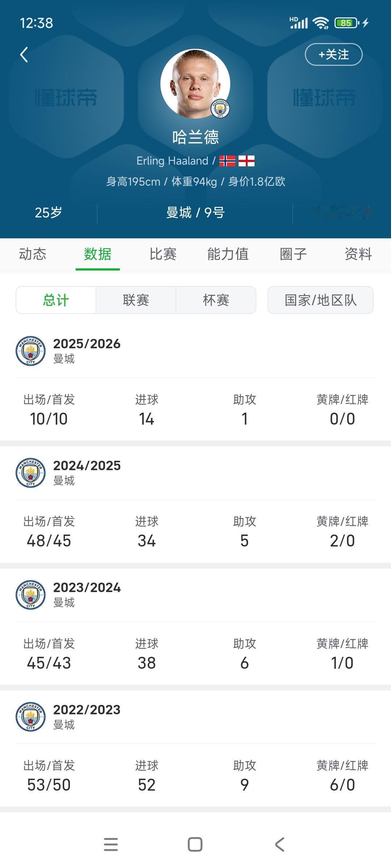Select the 联赛 stats filter
Screen dimensions: 391x868
coord(136,300)
